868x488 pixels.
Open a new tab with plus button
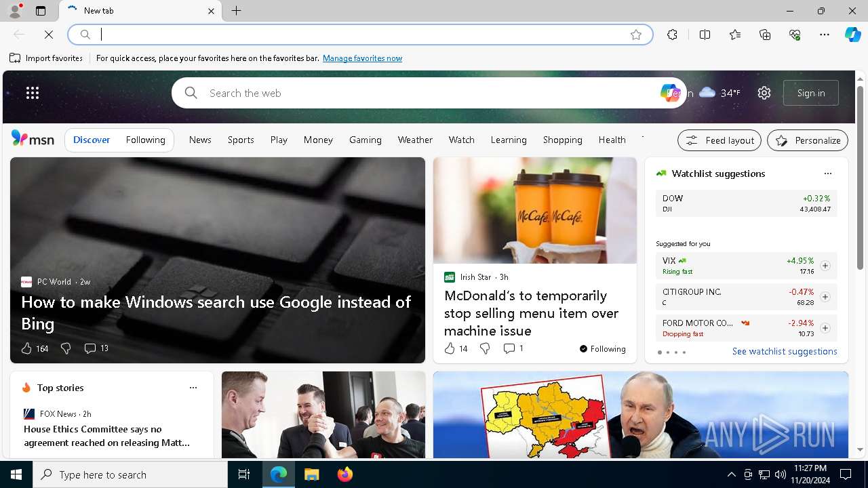[x=236, y=11]
